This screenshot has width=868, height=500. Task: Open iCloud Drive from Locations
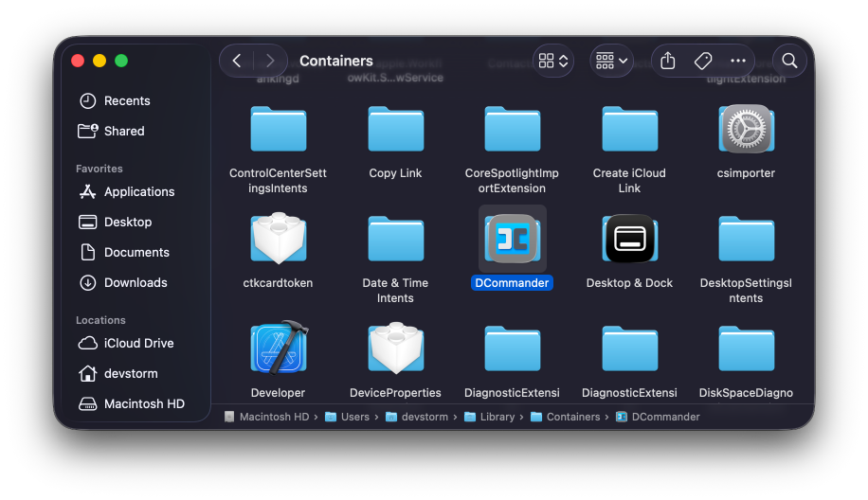138,343
